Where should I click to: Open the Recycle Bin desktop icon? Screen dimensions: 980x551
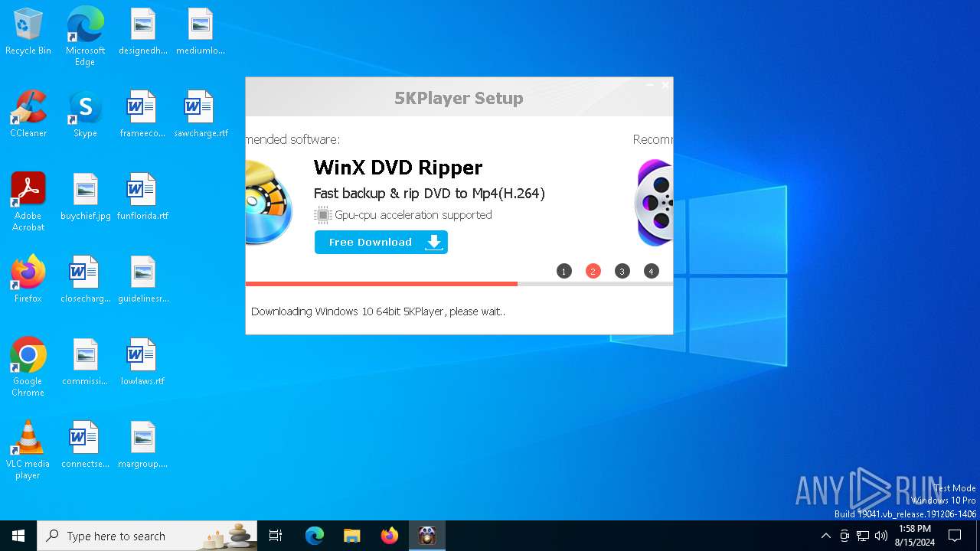point(28,32)
